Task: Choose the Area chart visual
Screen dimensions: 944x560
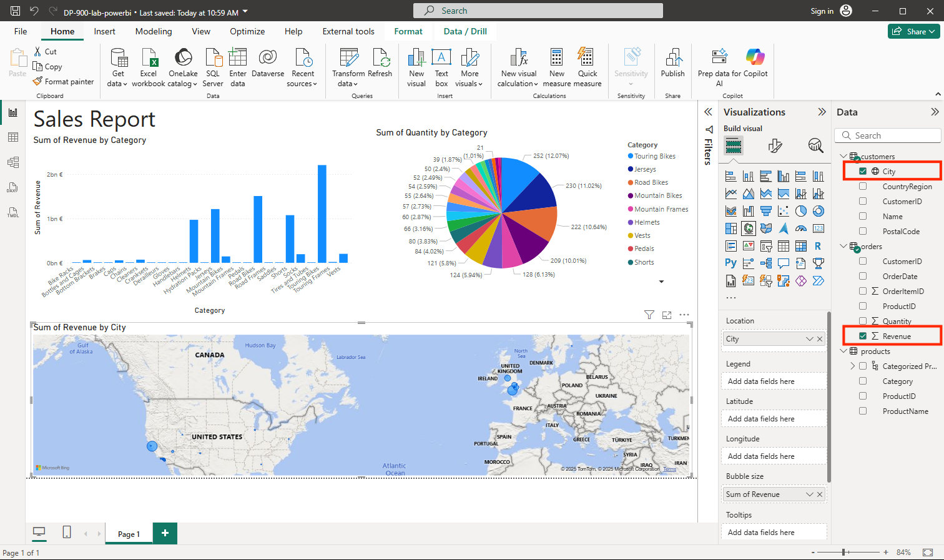Action: [749, 194]
